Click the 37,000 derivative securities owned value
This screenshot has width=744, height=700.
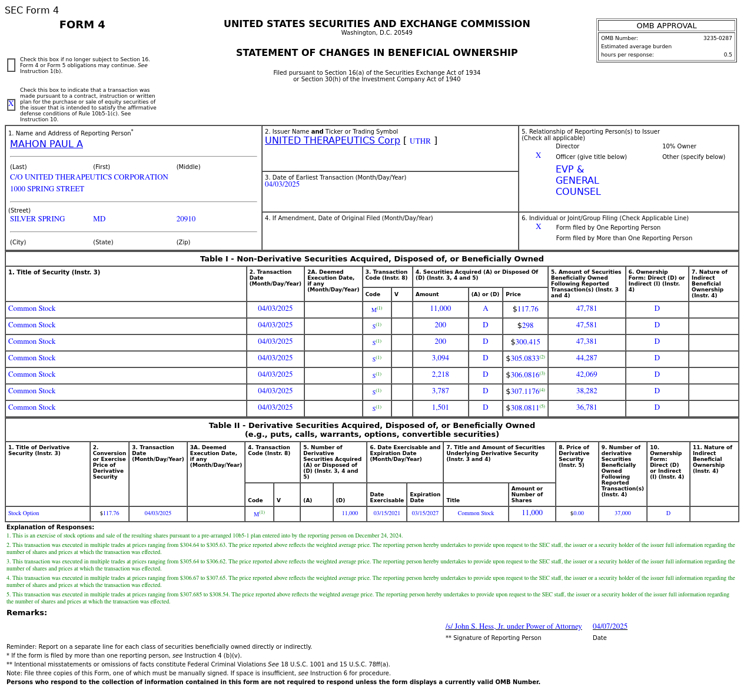pos(623,513)
